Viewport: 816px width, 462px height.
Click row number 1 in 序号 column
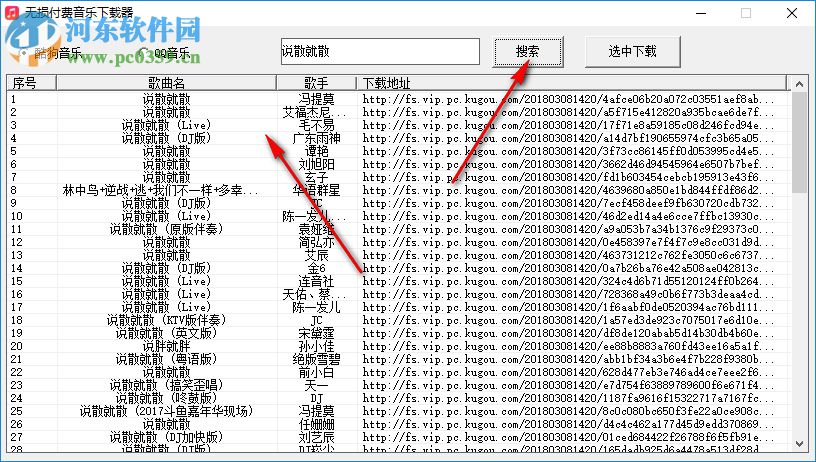14,99
